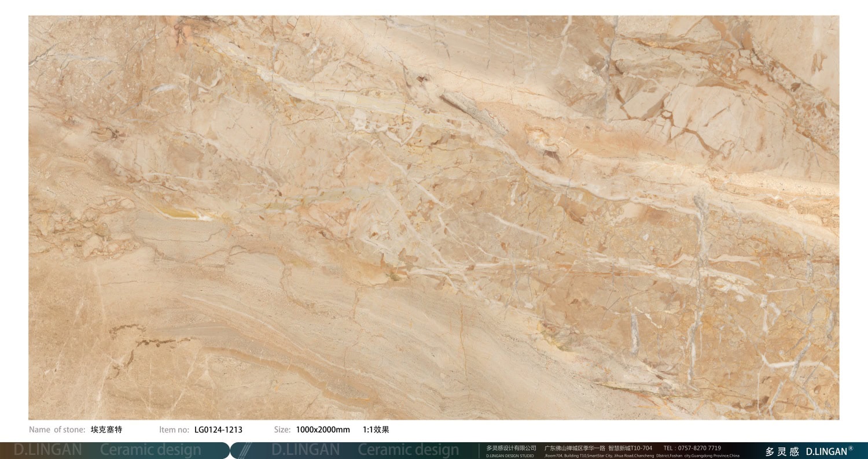Click the 'D.LINGAN DESIGN STUDIO' text
Screen dimensions: 868x459
point(510,456)
